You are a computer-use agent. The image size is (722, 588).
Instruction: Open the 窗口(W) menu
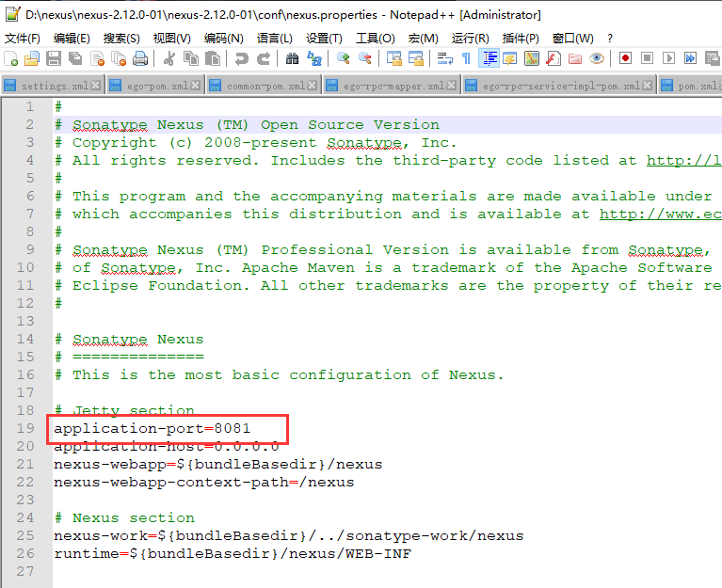[573, 39]
